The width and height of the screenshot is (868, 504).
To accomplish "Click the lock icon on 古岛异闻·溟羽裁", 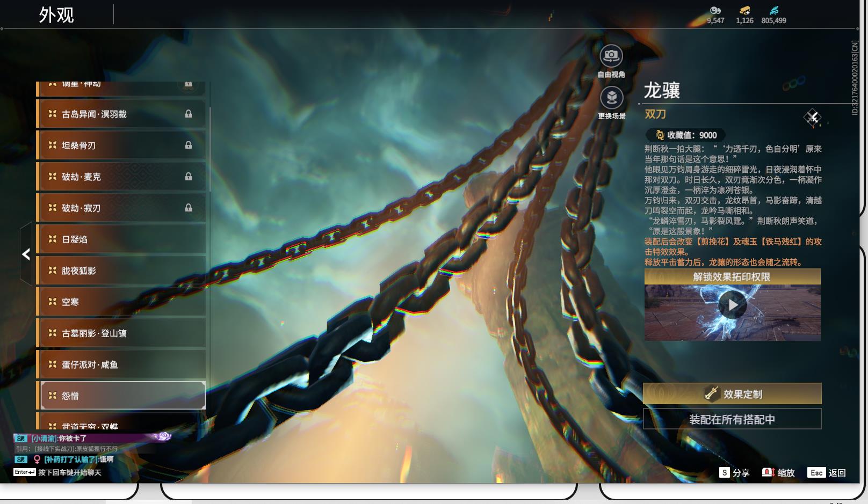I will 189,114.
